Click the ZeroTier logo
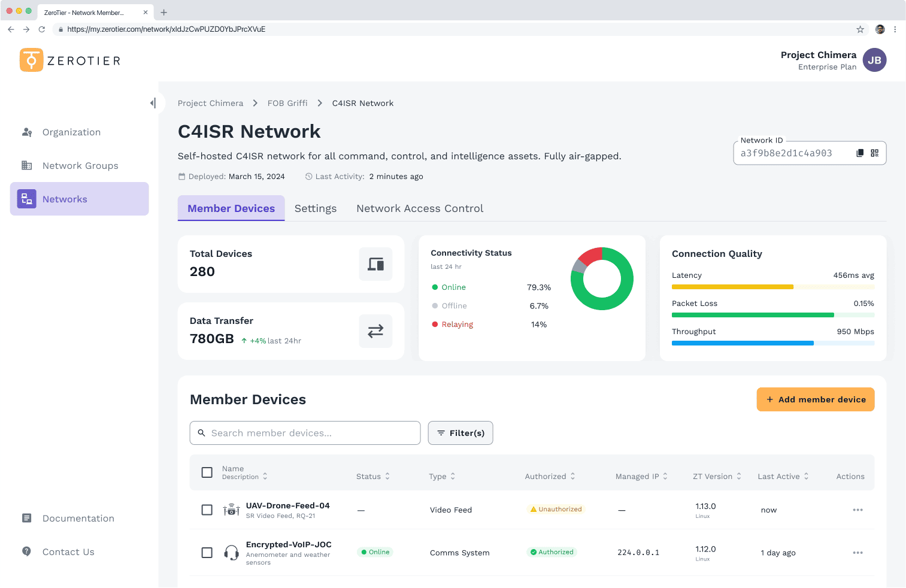This screenshot has width=906, height=588. (70, 60)
